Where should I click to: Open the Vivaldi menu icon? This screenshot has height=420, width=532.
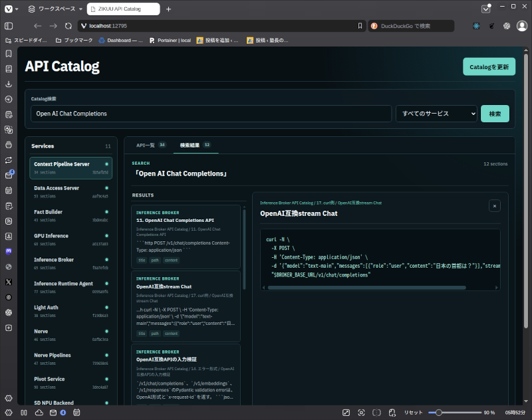(9, 9)
